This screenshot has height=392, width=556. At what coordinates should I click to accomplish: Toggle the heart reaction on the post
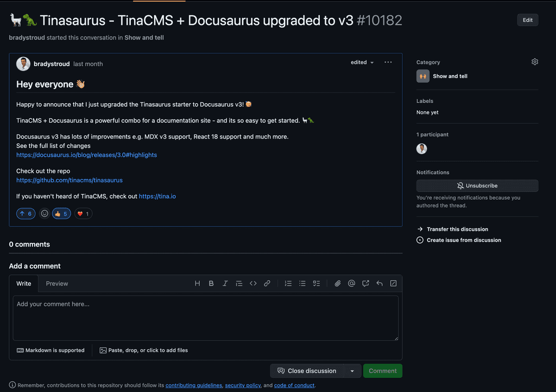(83, 213)
